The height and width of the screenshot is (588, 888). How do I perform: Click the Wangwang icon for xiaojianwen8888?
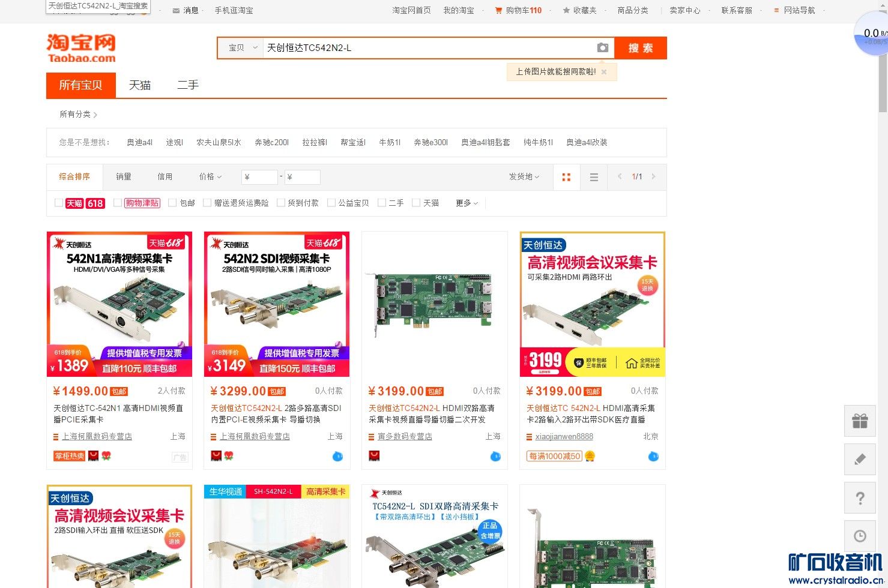[x=653, y=457]
